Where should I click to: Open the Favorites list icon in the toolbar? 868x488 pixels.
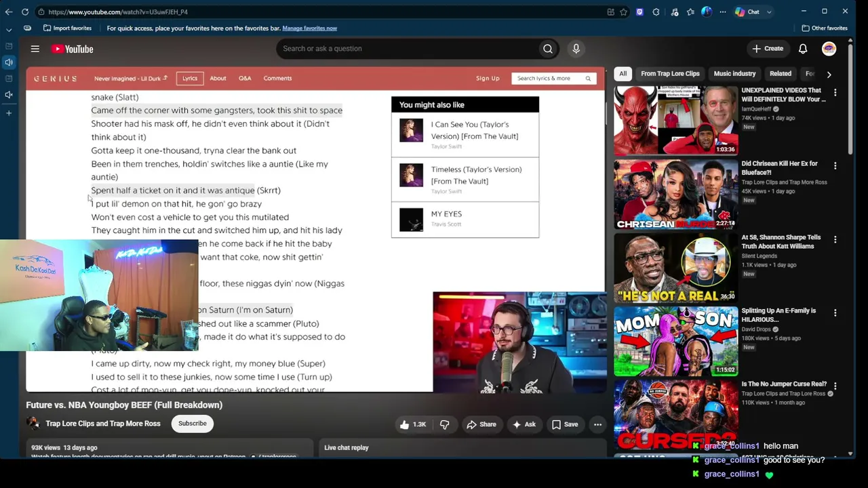[690, 12]
